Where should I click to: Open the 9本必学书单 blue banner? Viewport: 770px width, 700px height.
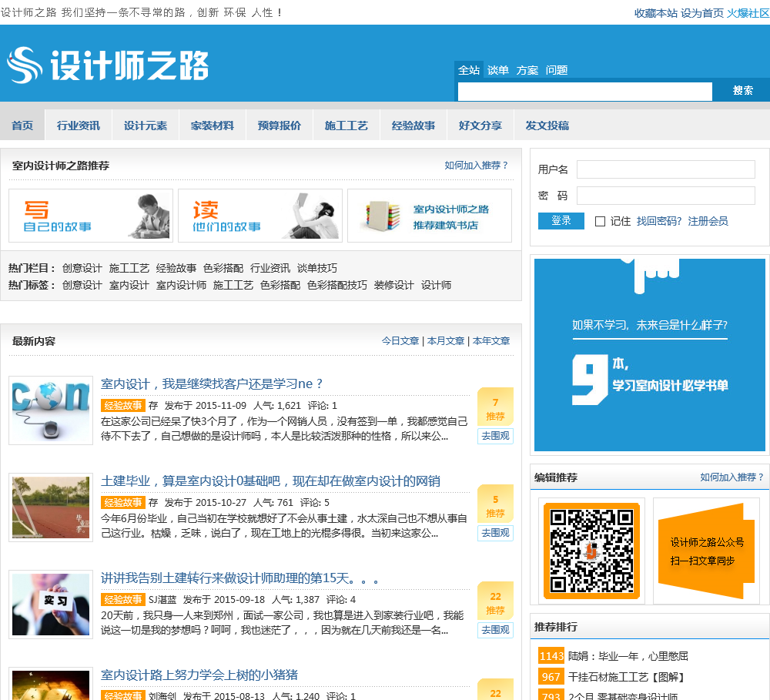[650, 354]
